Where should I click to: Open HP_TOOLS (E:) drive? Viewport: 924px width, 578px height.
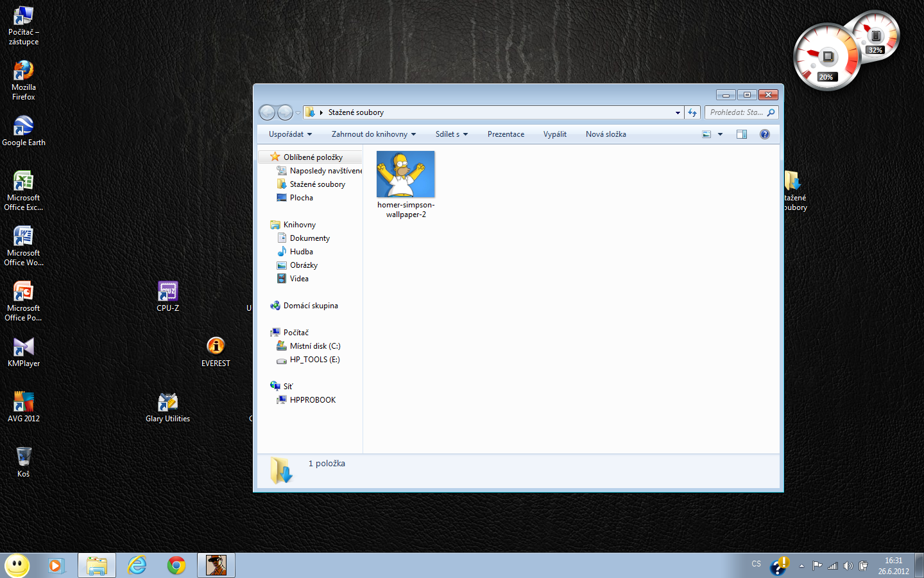click(310, 360)
